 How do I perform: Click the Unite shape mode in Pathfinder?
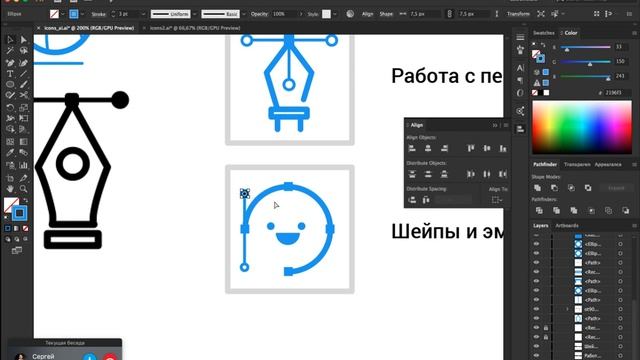coord(538,188)
